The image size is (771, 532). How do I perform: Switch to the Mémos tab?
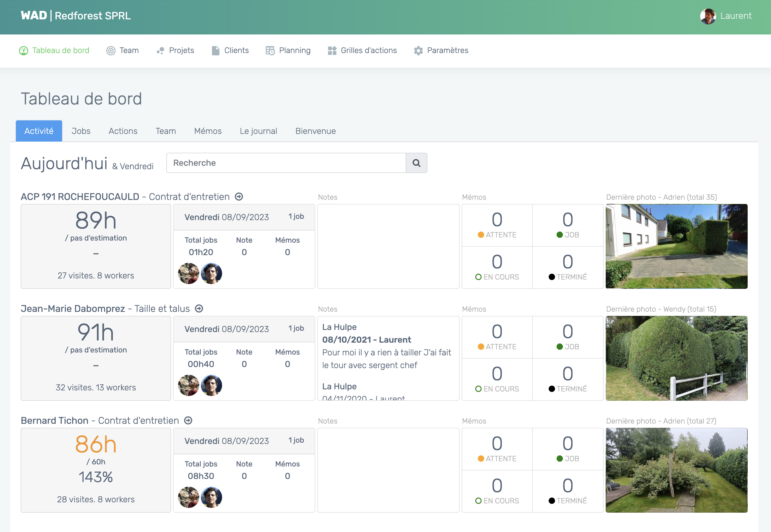tap(207, 131)
